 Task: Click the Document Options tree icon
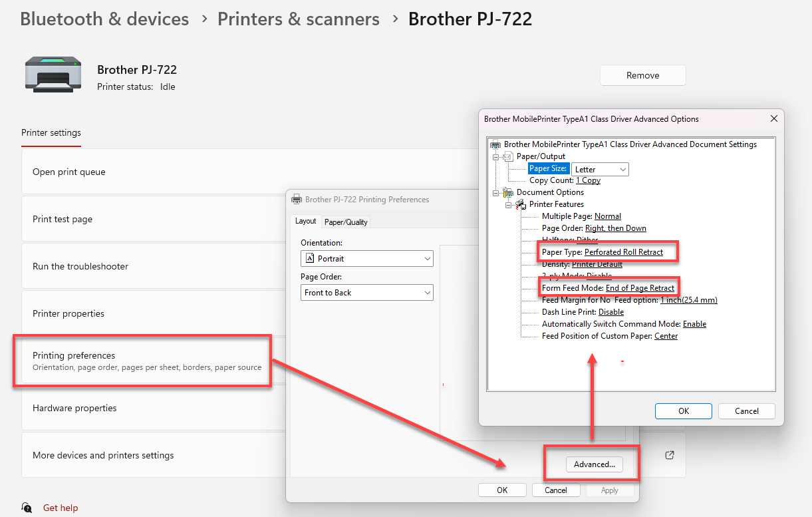(507, 192)
